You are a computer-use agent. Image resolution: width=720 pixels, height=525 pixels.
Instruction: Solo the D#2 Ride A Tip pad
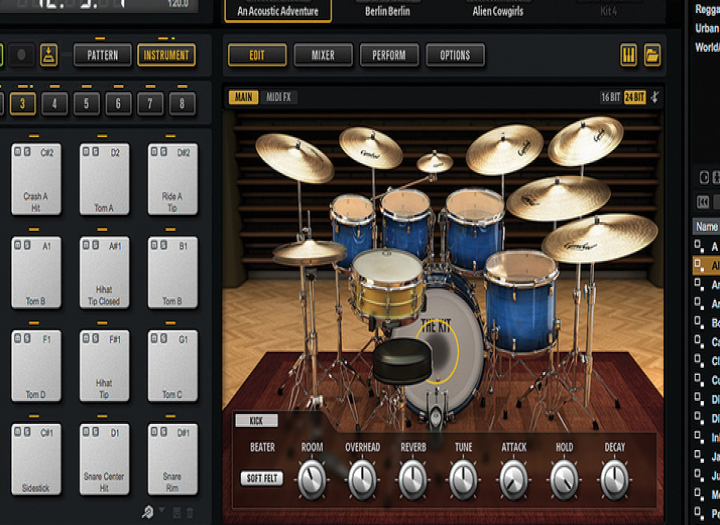coord(164,152)
